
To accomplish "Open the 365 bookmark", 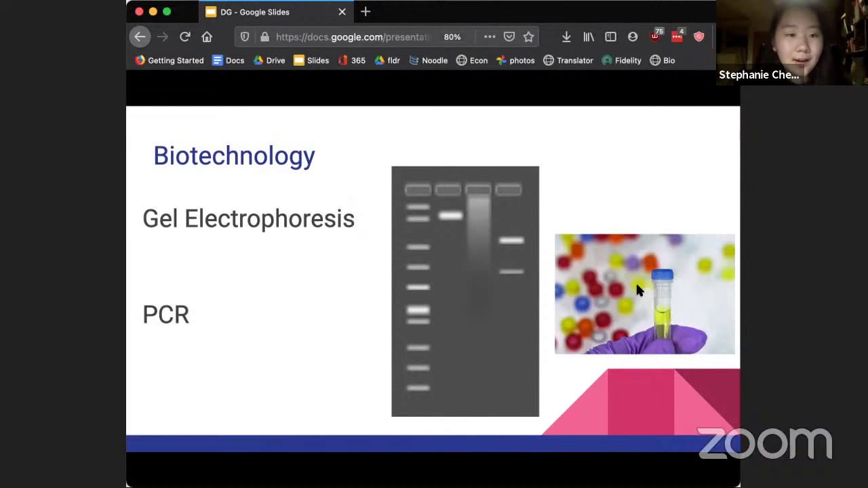I will pos(351,60).
